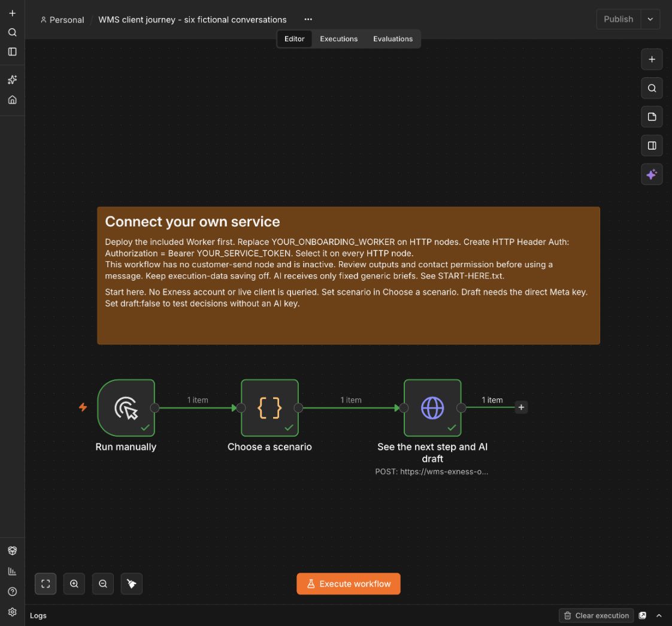Click Execute workflow button
The width and height of the screenshot is (672, 626).
point(349,583)
